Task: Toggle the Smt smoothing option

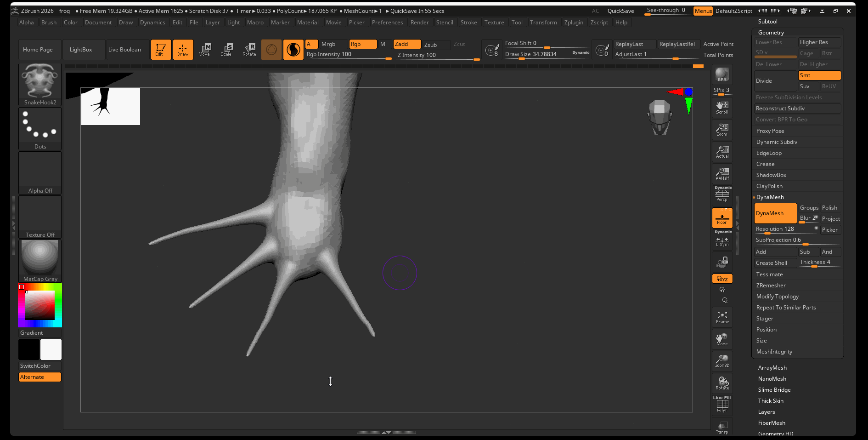Action: pyautogui.click(x=819, y=75)
